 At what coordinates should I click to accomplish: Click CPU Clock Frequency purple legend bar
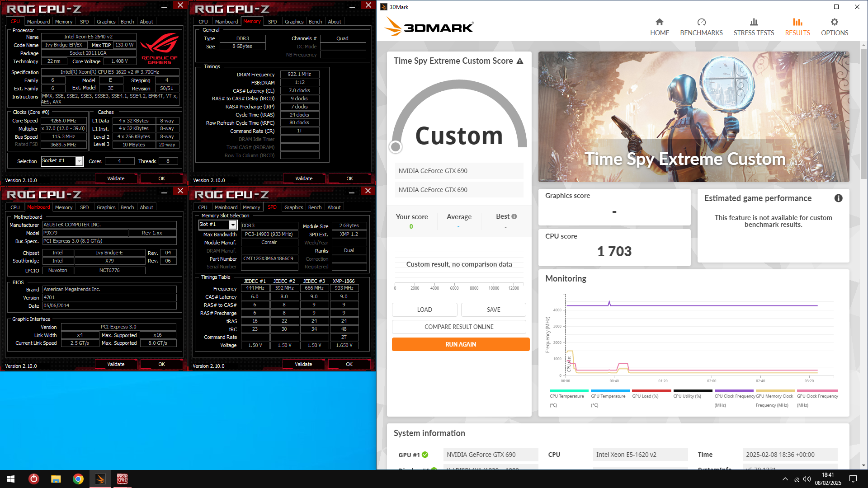tap(734, 390)
